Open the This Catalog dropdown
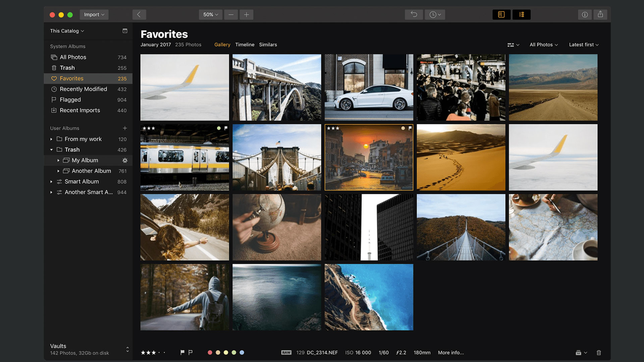This screenshot has height=362, width=644. (x=67, y=31)
